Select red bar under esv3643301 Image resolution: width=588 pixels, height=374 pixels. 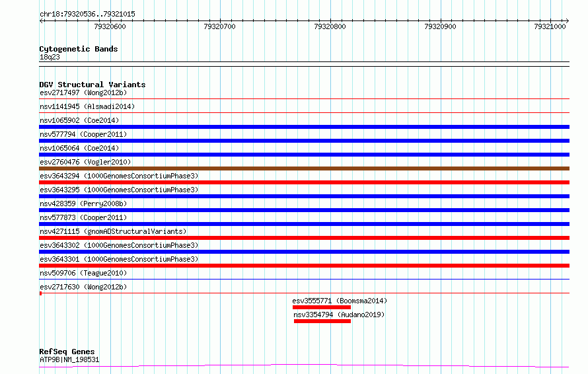click(304, 266)
